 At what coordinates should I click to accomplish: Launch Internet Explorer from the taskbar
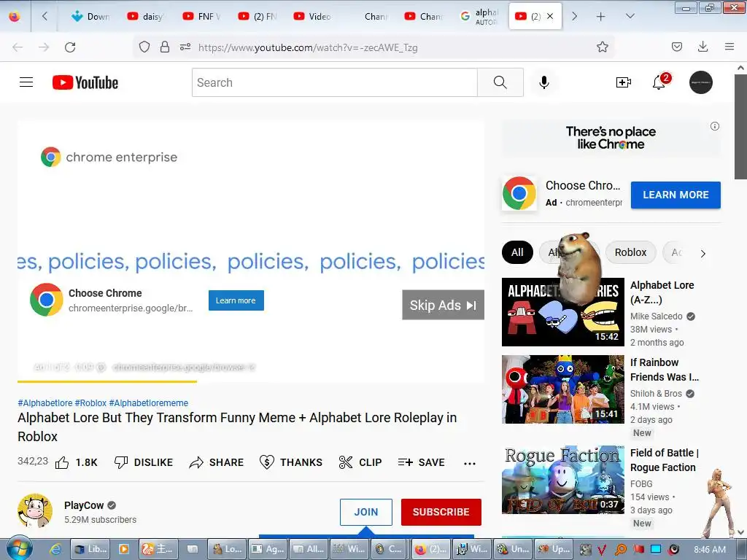coord(55,549)
